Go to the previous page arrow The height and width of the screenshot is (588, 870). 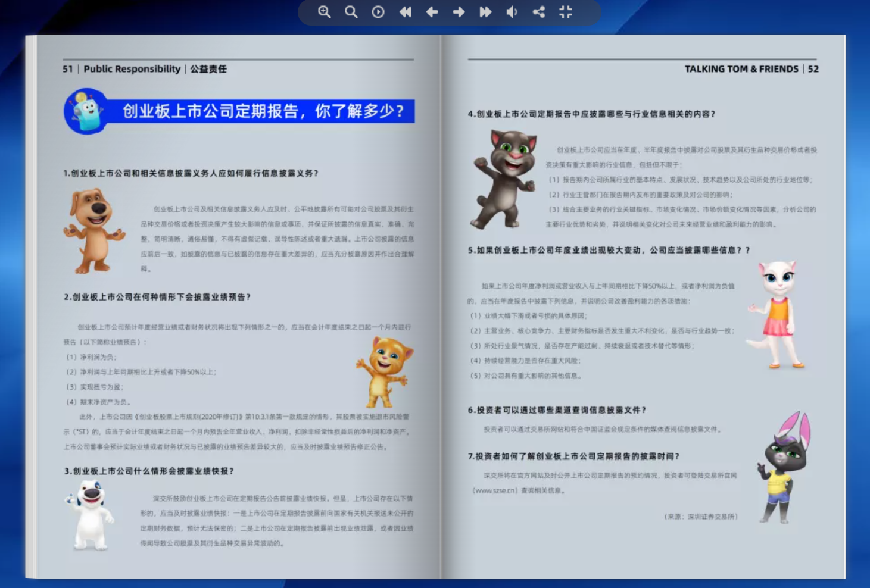(432, 12)
